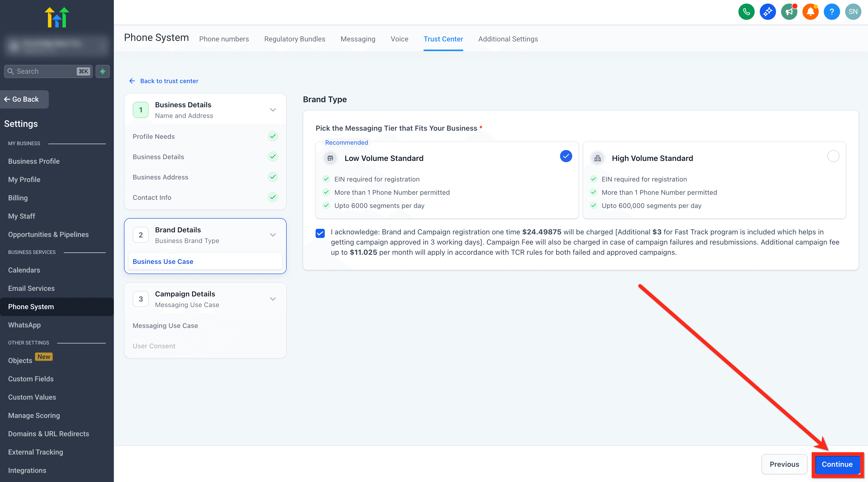Open External Tracking settings
Viewport: 868px width, 482px height.
[35, 452]
